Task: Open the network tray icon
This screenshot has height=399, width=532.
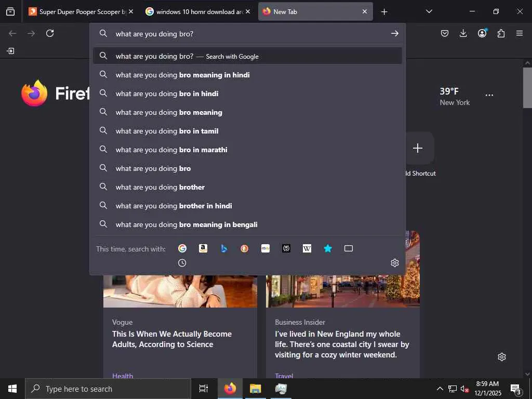Action: pyautogui.click(x=453, y=389)
